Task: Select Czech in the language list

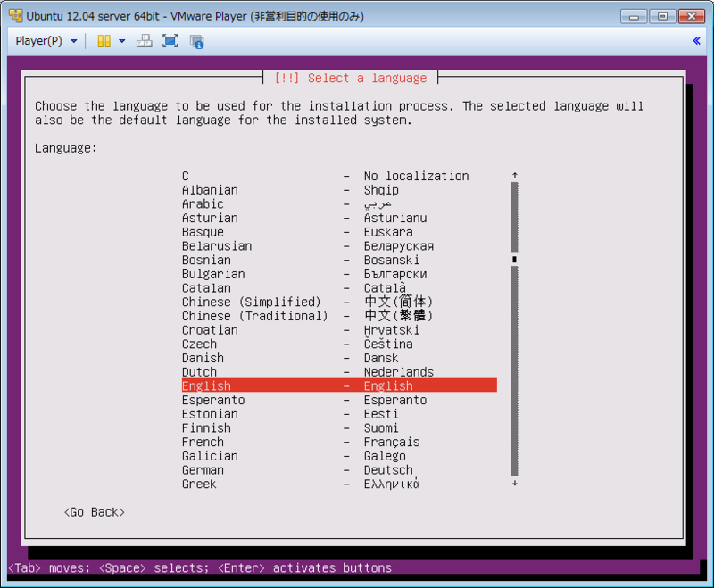Action: pos(339,344)
